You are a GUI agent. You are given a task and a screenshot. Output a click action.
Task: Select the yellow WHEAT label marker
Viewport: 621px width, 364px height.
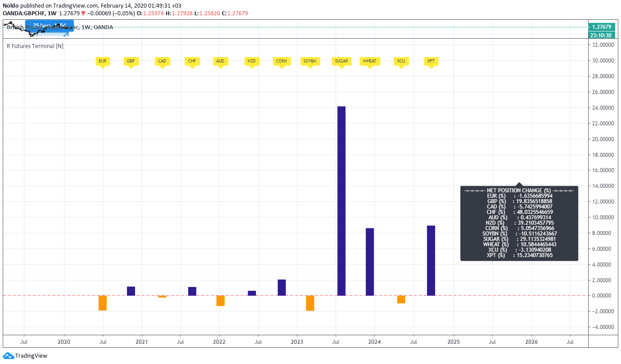coord(370,62)
